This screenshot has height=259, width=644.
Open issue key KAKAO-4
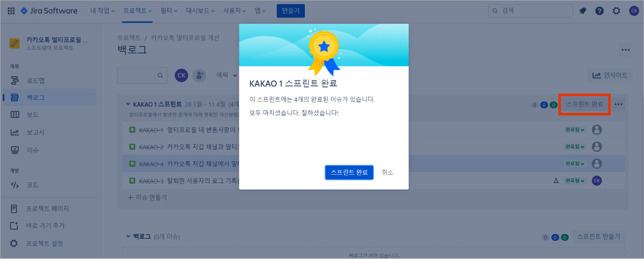point(152,164)
